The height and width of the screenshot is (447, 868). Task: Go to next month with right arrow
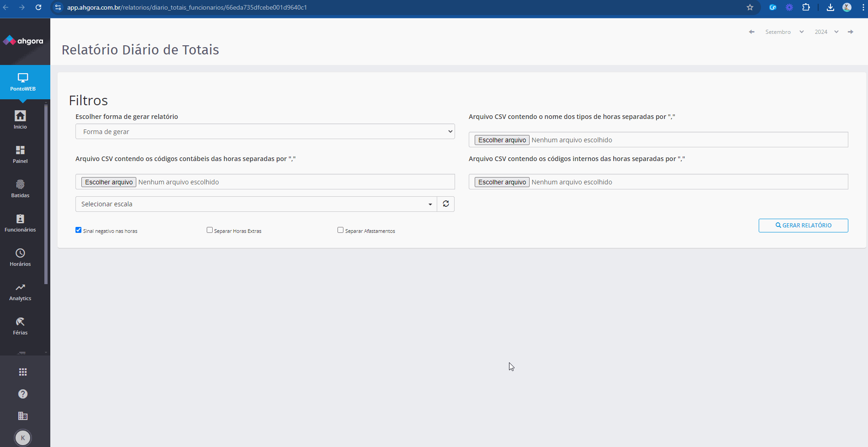(x=851, y=32)
